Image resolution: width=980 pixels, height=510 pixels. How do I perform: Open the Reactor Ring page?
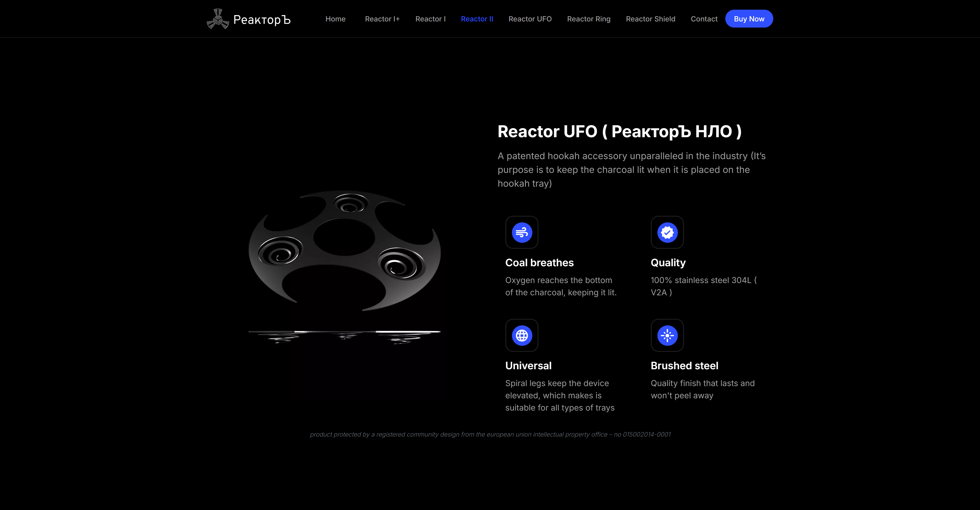point(589,19)
